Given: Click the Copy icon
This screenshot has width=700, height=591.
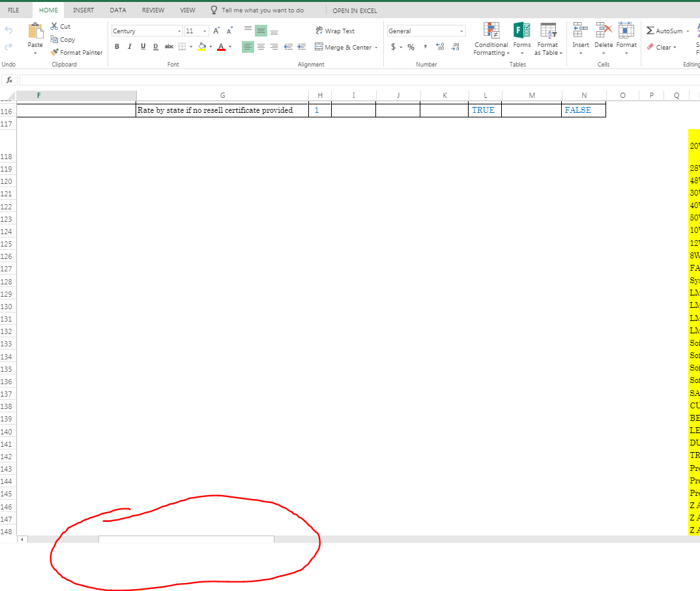Looking at the screenshot, I should point(54,39).
